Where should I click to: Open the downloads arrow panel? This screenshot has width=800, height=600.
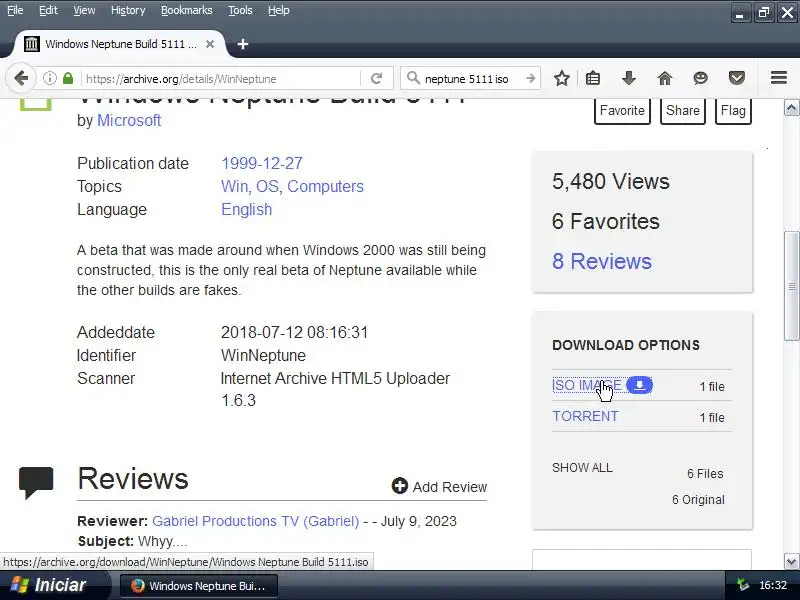[629, 79]
